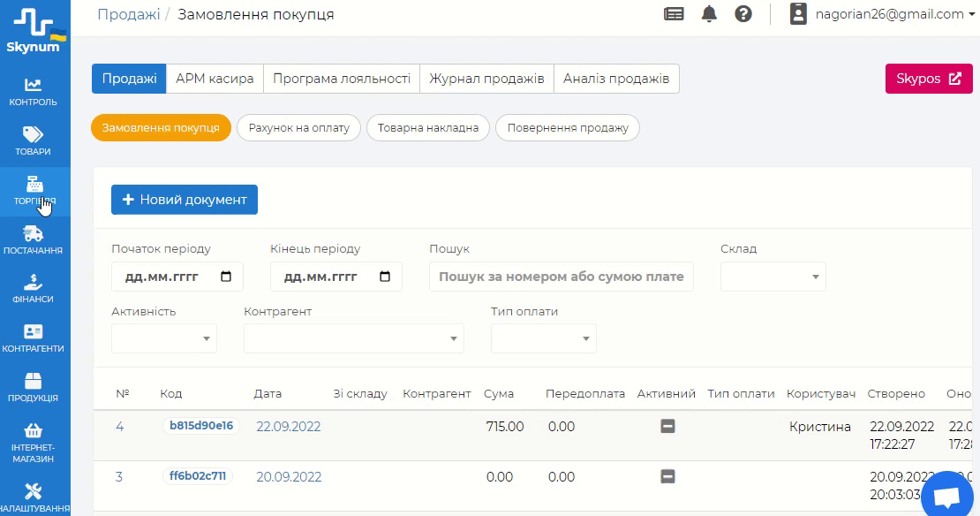This screenshot has height=516, width=980.
Task: Toggle the Активний checkbox for order 3
Action: pyautogui.click(x=667, y=477)
